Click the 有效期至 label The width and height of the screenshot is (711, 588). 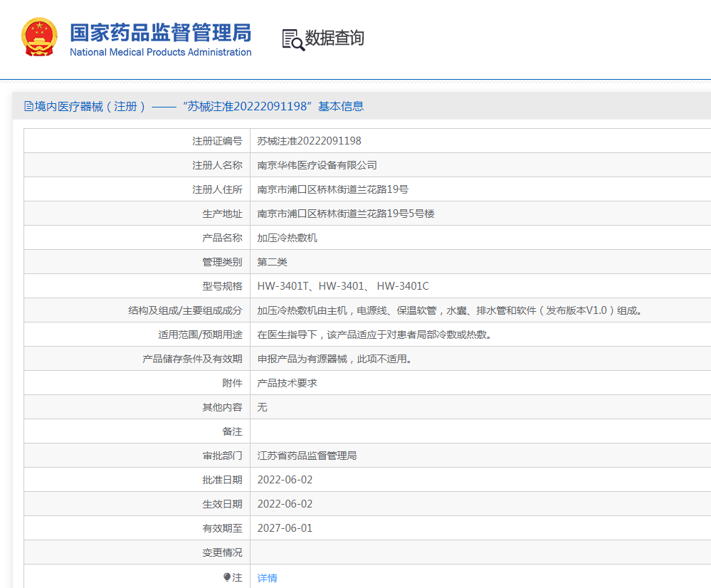(222, 528)
